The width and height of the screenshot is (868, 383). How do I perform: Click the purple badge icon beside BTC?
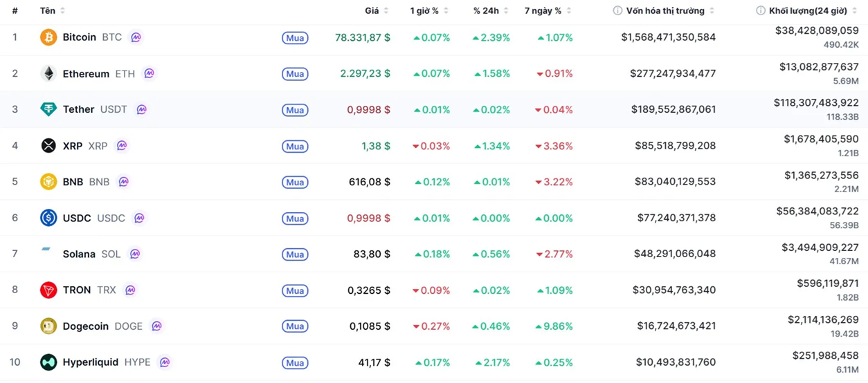pos(136,37)
